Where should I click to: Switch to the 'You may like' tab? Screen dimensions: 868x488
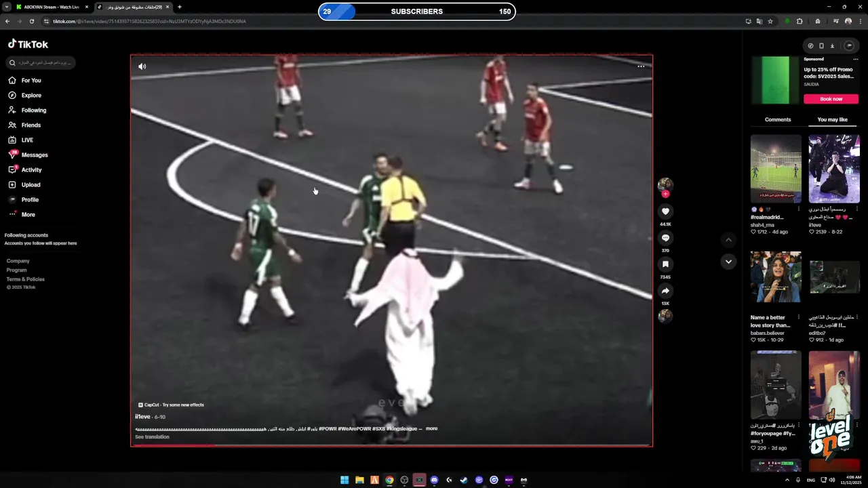[833, 119]
